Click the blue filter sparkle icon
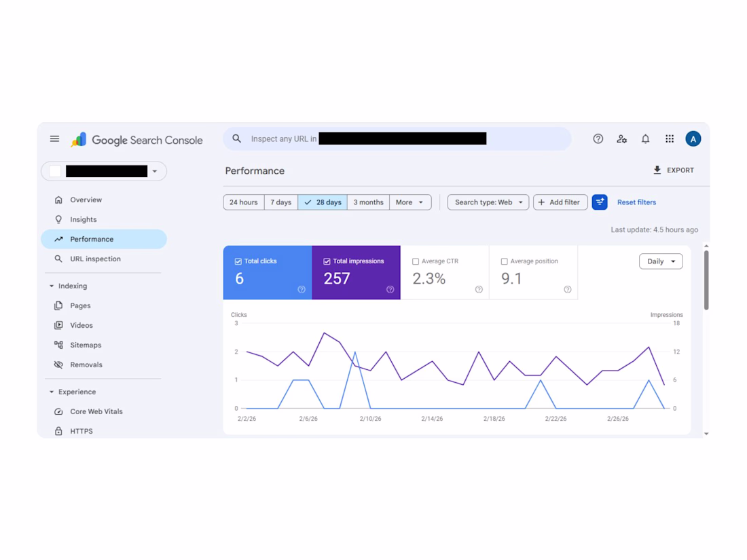 (x=600, y=202)
